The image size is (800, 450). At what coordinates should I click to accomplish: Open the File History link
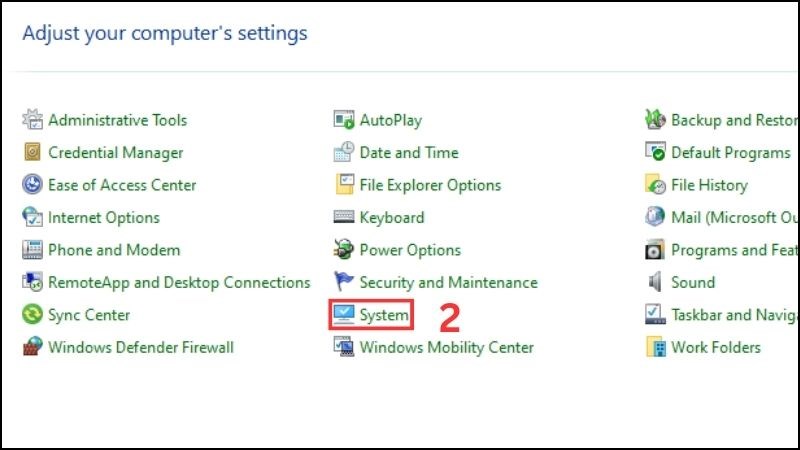[x=709, y=185]
